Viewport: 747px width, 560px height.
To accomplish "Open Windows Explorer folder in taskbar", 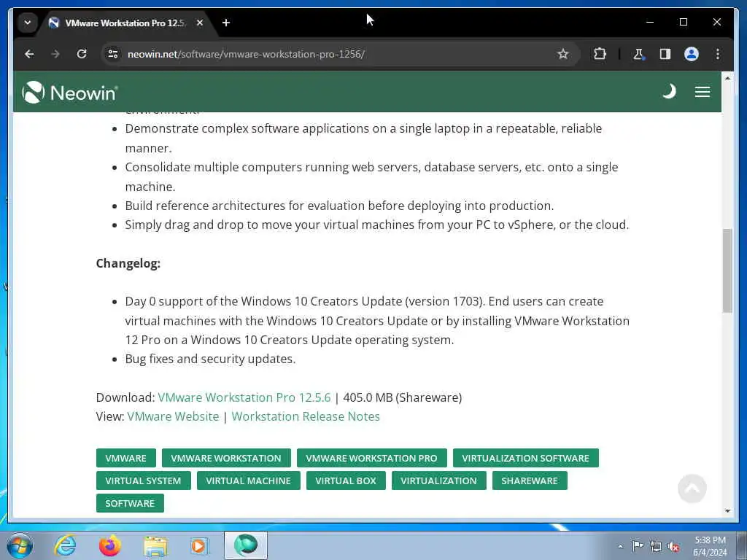I will 155,546.
